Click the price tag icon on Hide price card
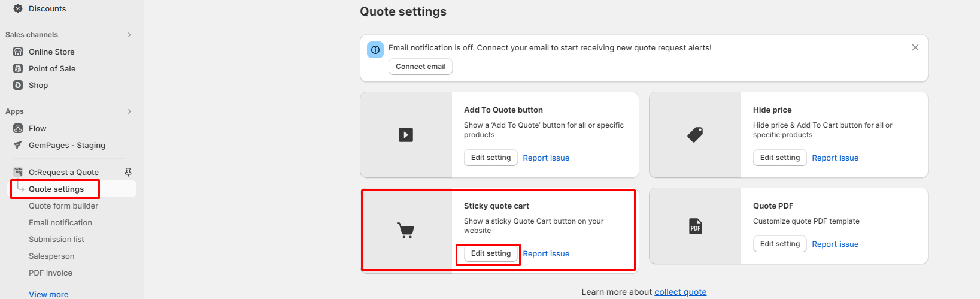 (695, 135)
